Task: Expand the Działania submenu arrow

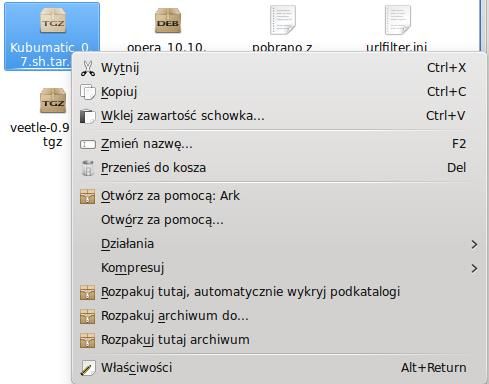Action: 474,245
